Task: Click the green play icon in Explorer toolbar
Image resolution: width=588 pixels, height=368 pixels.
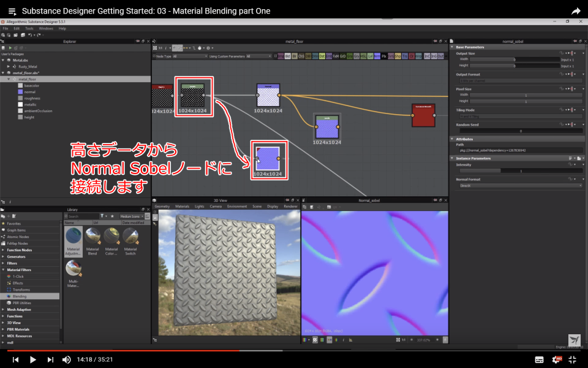Action: click(x=10, y=48)
